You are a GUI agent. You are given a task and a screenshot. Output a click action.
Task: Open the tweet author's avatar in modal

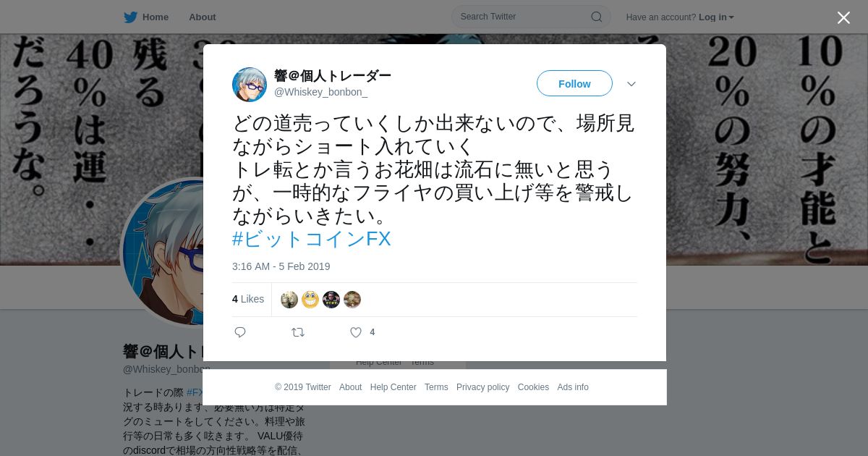point(250,85)
